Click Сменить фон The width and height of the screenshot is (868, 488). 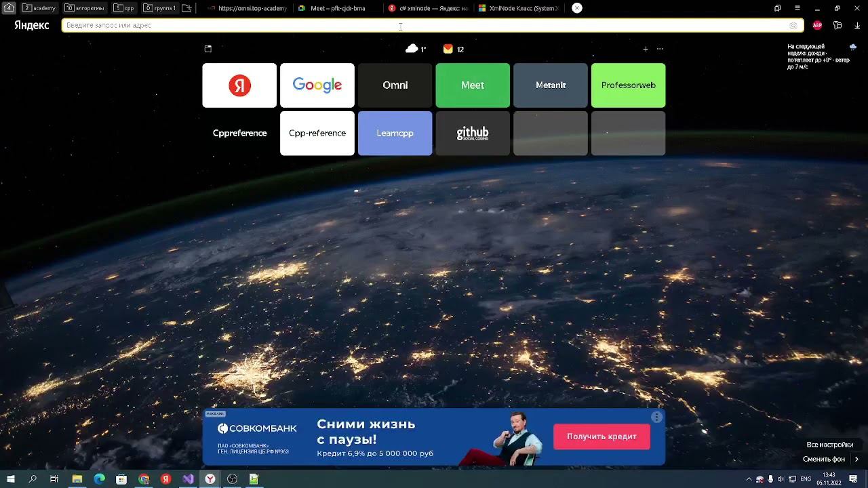coord(824,459)
